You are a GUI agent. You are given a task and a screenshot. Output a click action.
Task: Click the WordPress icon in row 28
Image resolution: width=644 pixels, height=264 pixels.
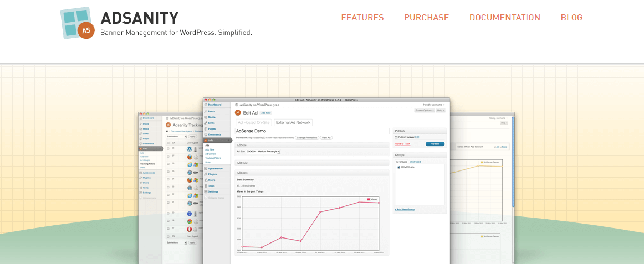(x=190, y=149)
